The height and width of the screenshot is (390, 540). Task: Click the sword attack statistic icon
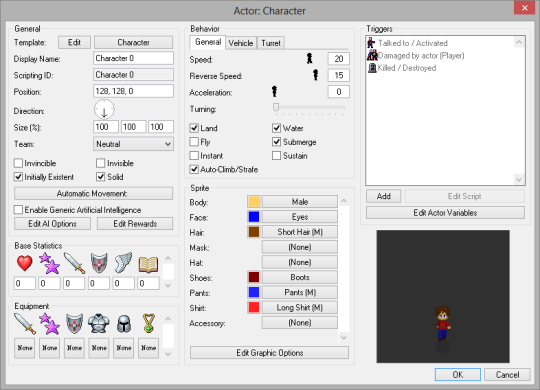(74, 263)
